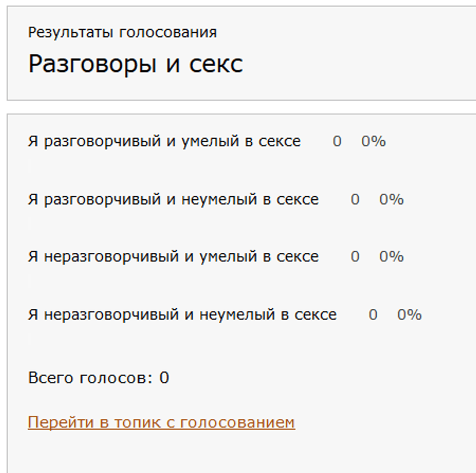Click the 0% next to "разговорчивый и умелый"

[x=374, y=142]
